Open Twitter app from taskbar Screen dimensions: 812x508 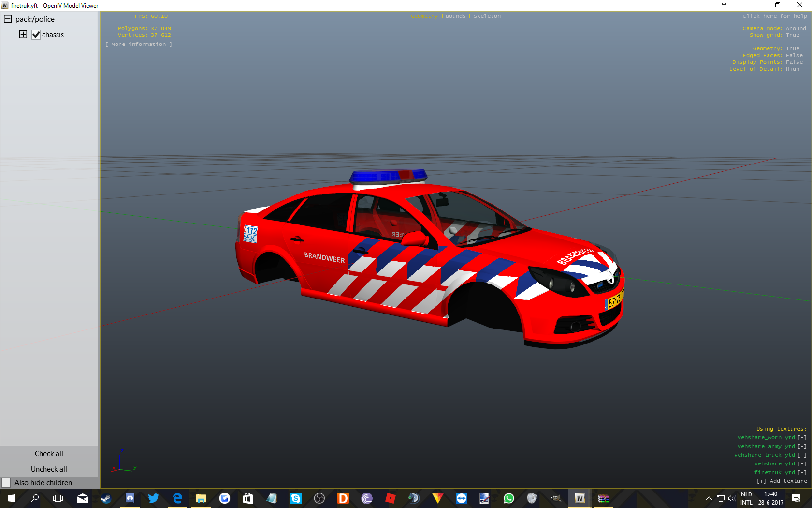[154, 498]
